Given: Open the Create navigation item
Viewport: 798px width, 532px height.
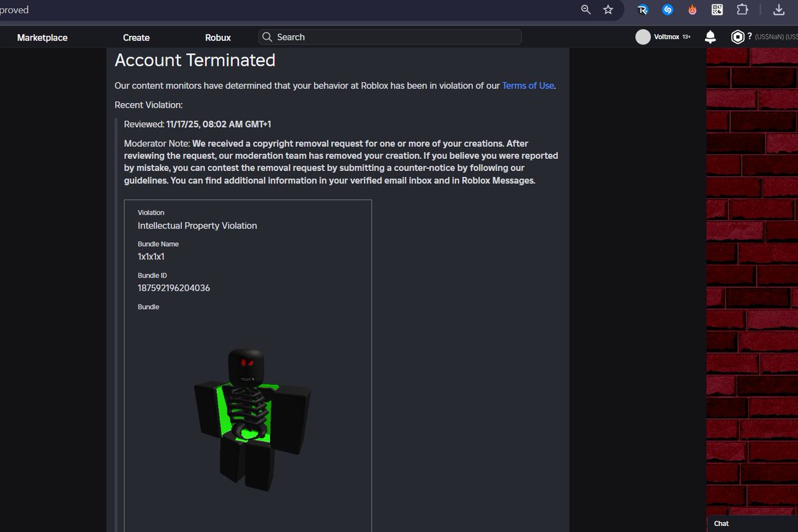Looking at the screenshot, I should click(x=136, y=38).
